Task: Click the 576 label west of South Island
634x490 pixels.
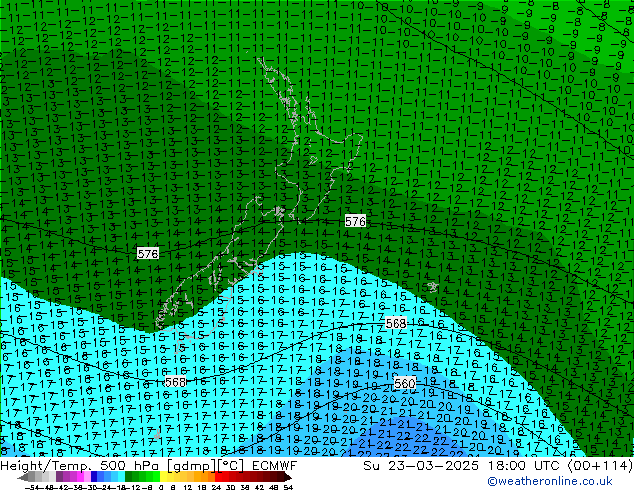Action: (148, 253)
